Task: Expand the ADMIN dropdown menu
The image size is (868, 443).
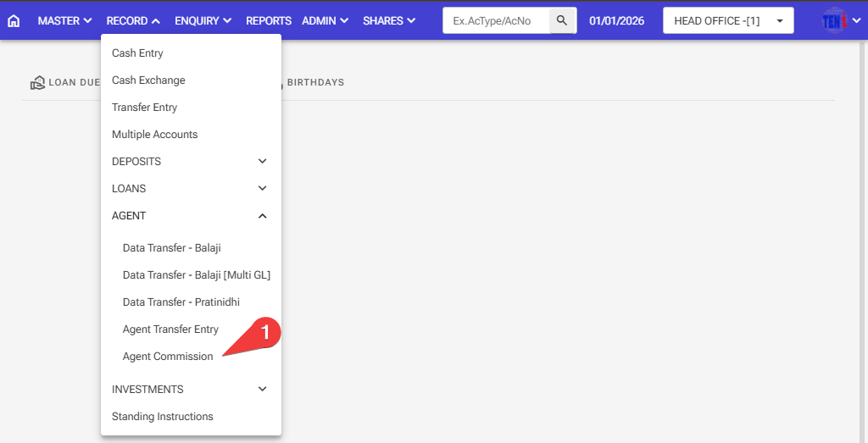Action: click(326, 20)
